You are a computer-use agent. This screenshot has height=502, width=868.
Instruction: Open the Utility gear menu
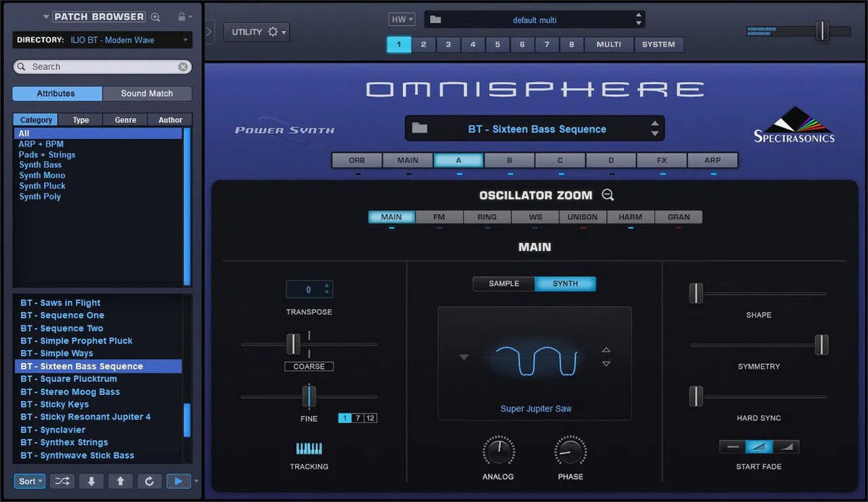pos(274,32)
